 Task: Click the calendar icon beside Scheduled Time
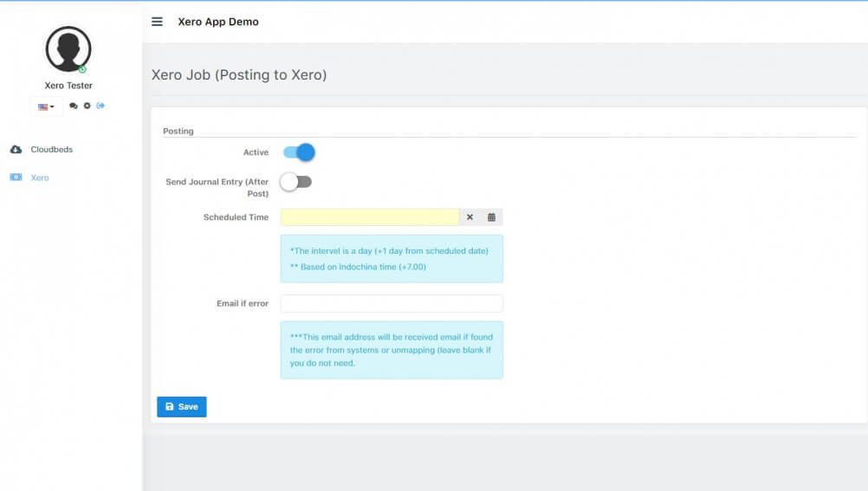point(491,217)
